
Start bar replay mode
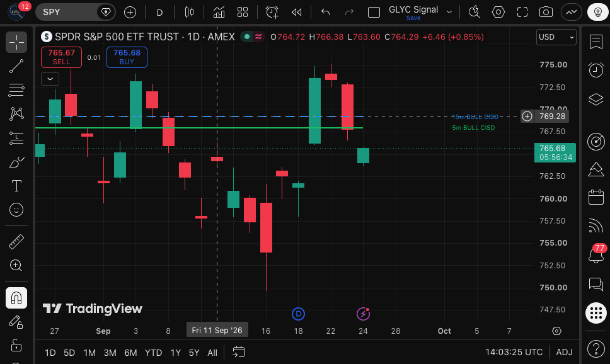[x=296, y=13]
